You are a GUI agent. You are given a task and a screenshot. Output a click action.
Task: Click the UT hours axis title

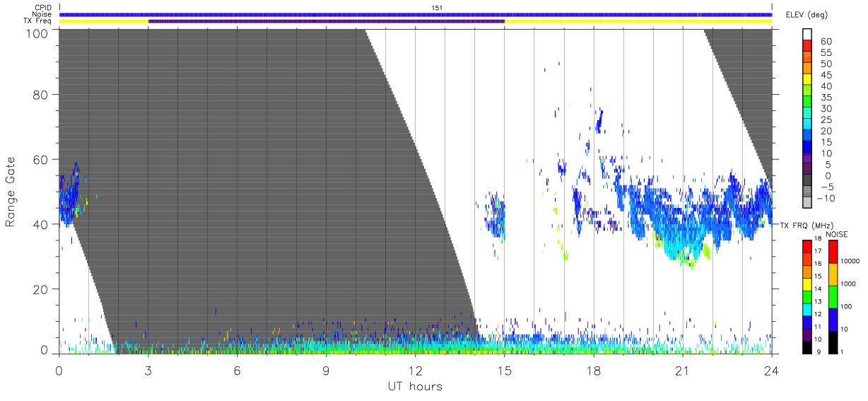[x=415, y=387]
